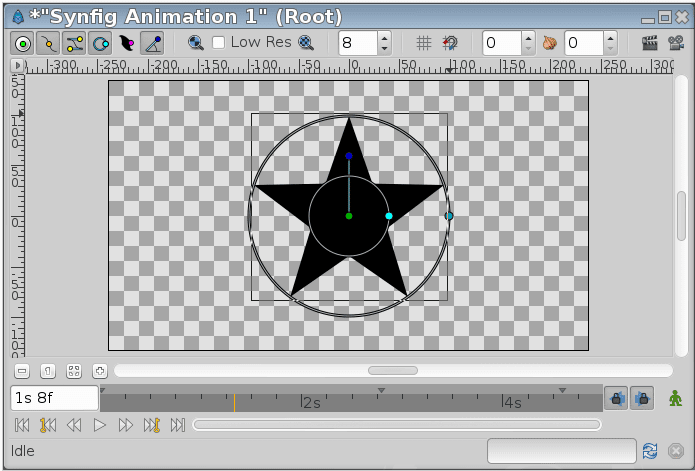Click the future onion skin field
This screenshot has width=695, height=471.
coord(584,43)
